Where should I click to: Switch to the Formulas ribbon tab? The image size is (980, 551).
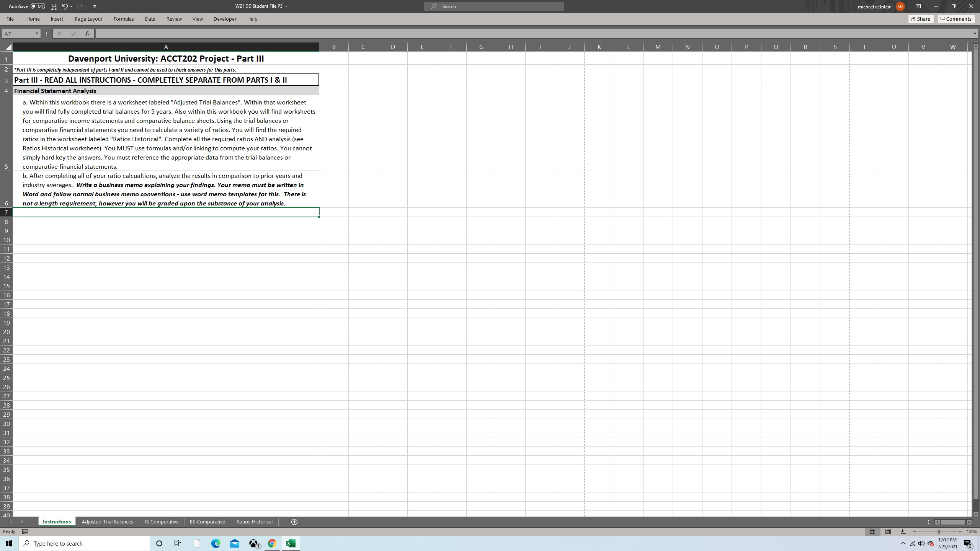click(123, 19)
